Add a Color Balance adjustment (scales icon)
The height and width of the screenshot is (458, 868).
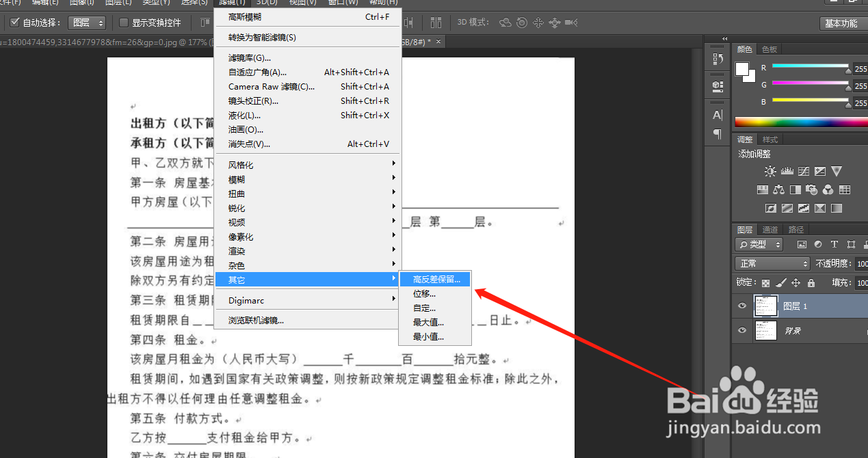coord(778,190)
